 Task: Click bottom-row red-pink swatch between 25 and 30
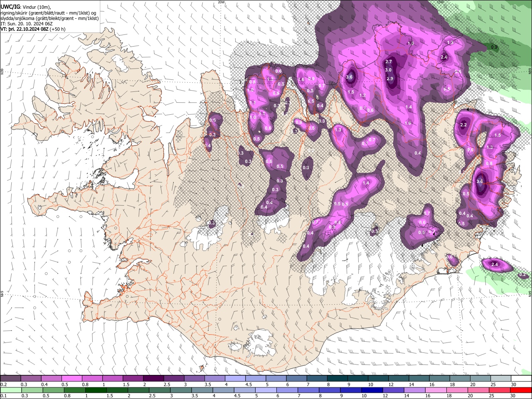click(499, 390)
